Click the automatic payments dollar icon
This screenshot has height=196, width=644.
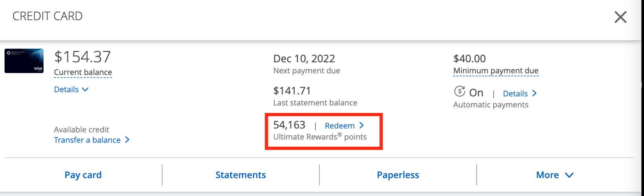click(x=459, y=92)
